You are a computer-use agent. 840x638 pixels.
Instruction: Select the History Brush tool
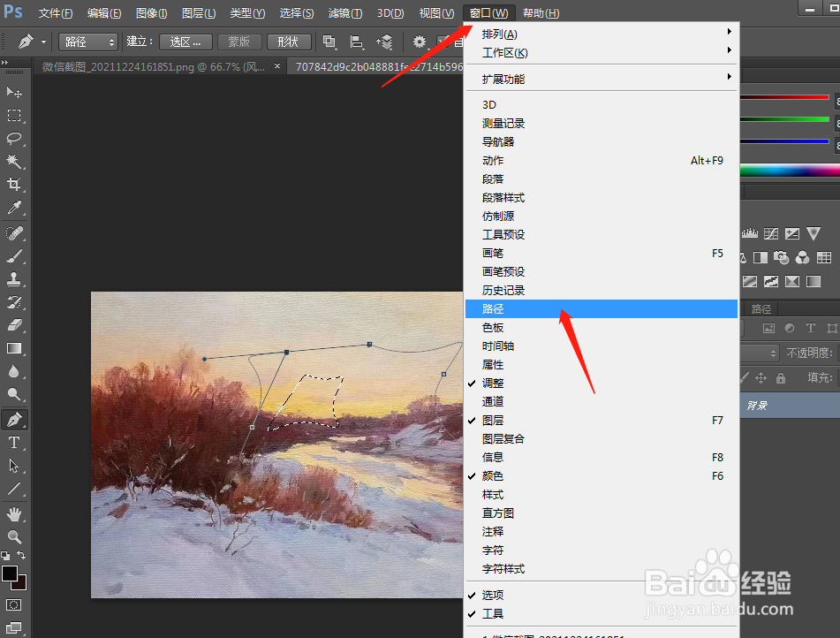(x=14, y=302)
